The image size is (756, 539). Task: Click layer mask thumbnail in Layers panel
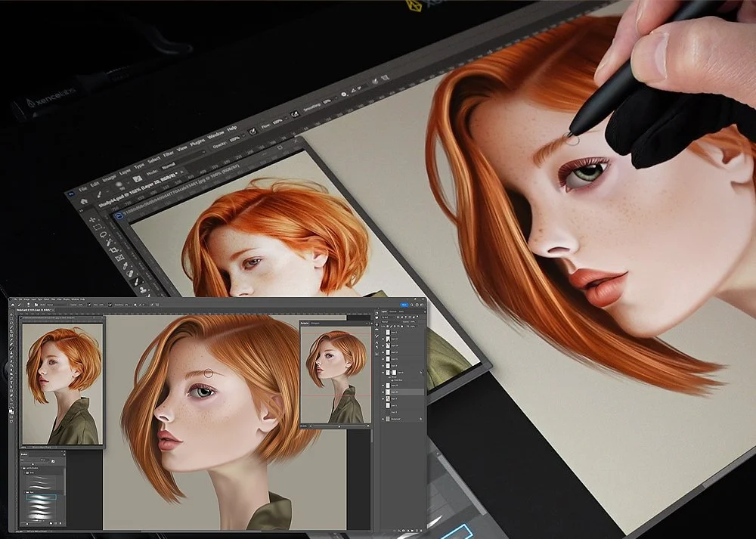point(395,373)
